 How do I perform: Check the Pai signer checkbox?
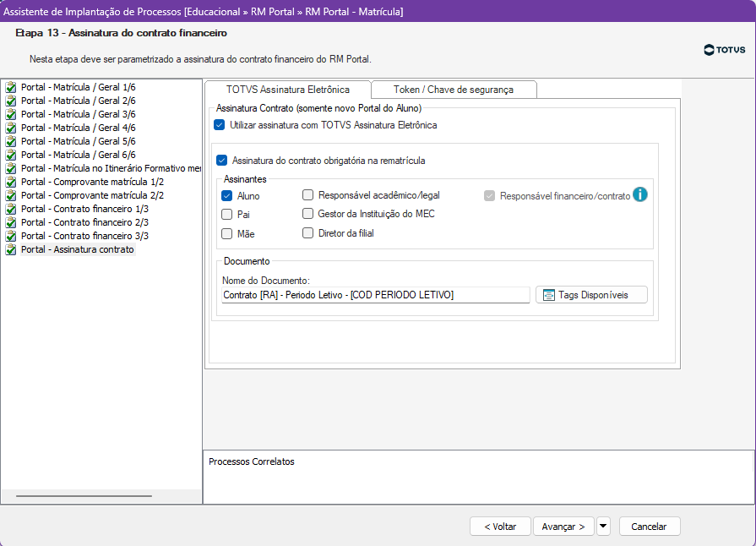click(226, 214)
